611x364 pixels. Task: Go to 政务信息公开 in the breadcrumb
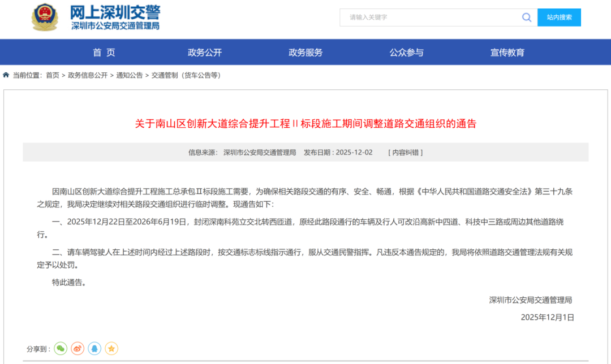(88, 75)
